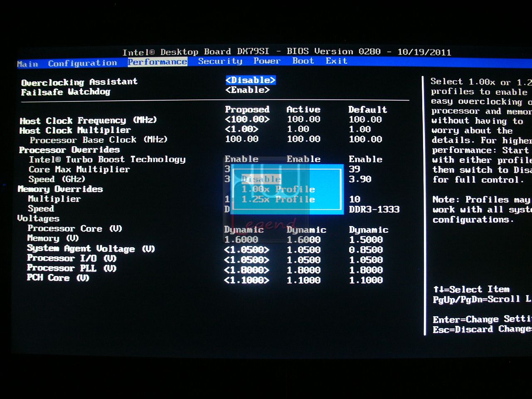This screenshot has height=399, width=532.
Task: Click default Core Max Multiplier 39
Action: pyautogui.click(x=355, y=169)
